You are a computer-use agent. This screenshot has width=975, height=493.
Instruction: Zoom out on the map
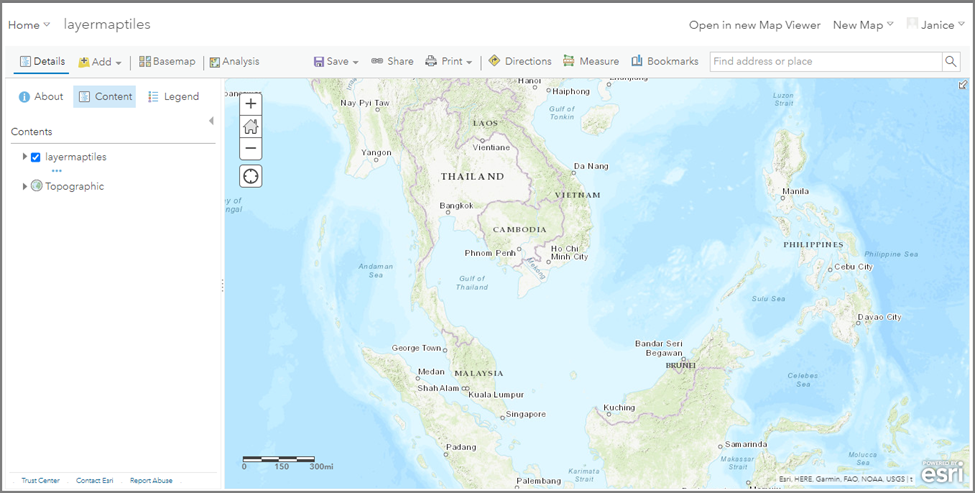[x=251, y=149]
